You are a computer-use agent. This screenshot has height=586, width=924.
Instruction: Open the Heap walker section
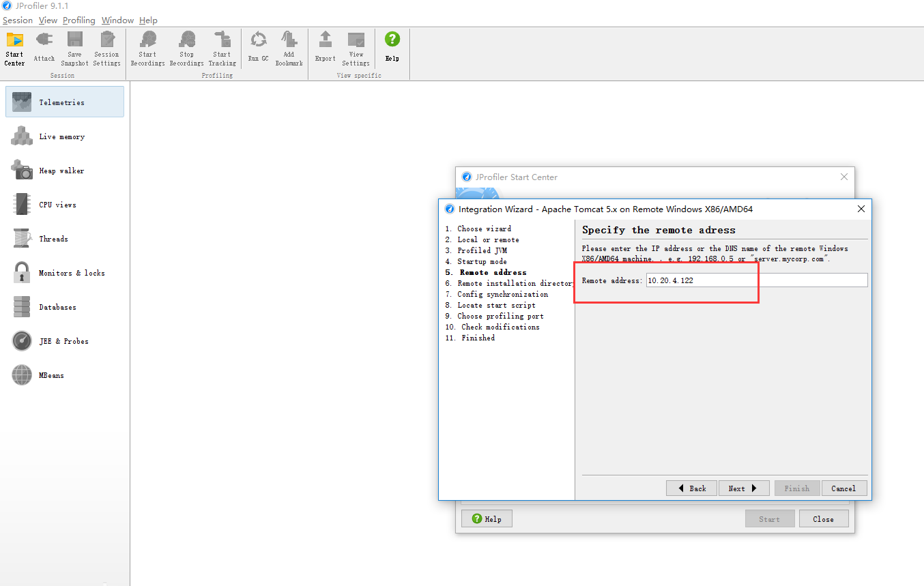coord(65,171)
